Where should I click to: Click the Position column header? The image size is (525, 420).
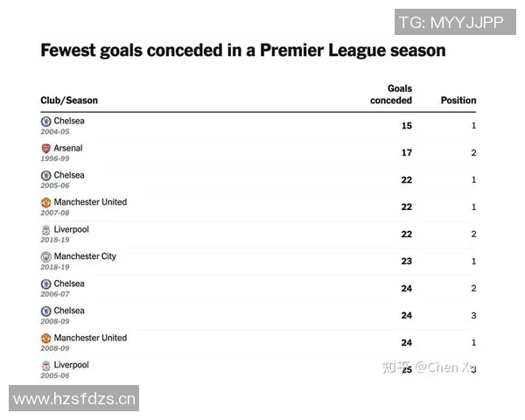point(458,101)
